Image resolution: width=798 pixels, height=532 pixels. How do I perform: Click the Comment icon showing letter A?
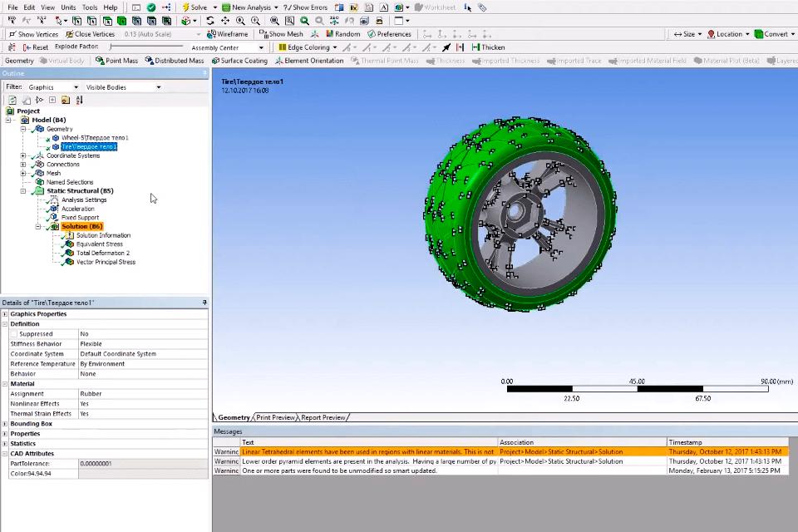pyautogui.click(x=384, y=7)
